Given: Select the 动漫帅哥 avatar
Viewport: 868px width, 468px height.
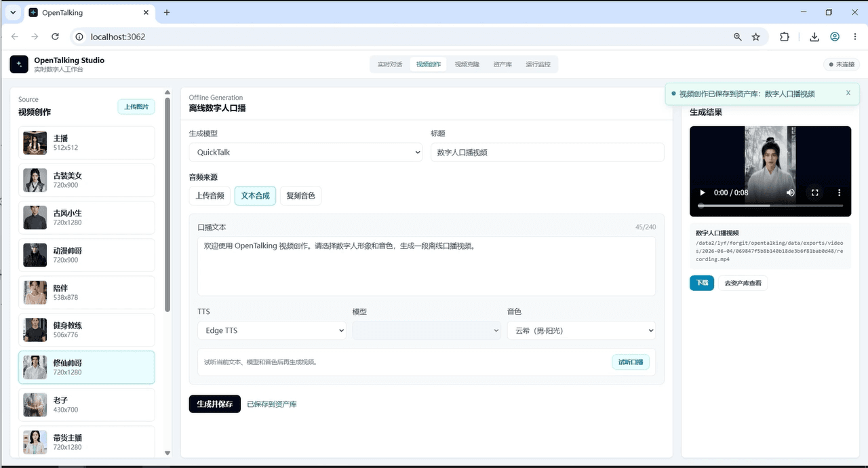Looking at the screenshot, I should 87,255.
